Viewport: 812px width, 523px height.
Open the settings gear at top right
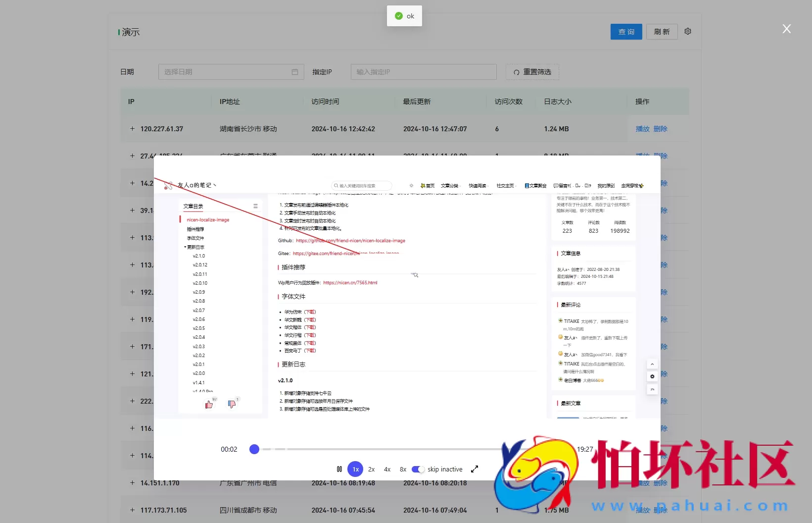tap(687, 31)
